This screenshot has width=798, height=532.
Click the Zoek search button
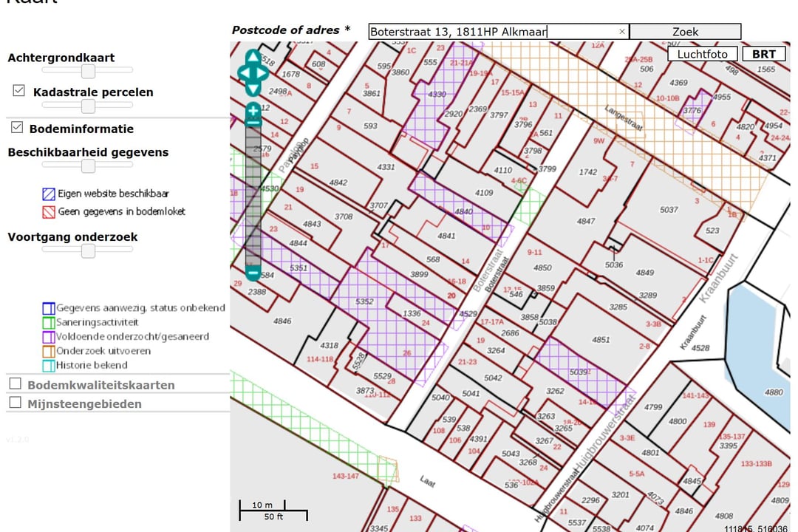click(x=685, y=32)
